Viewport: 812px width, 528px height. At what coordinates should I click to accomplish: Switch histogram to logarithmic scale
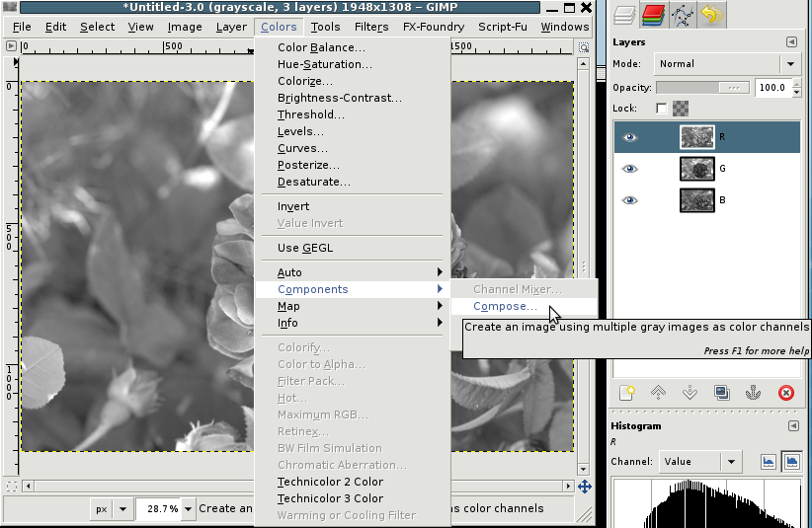[792, 462]
